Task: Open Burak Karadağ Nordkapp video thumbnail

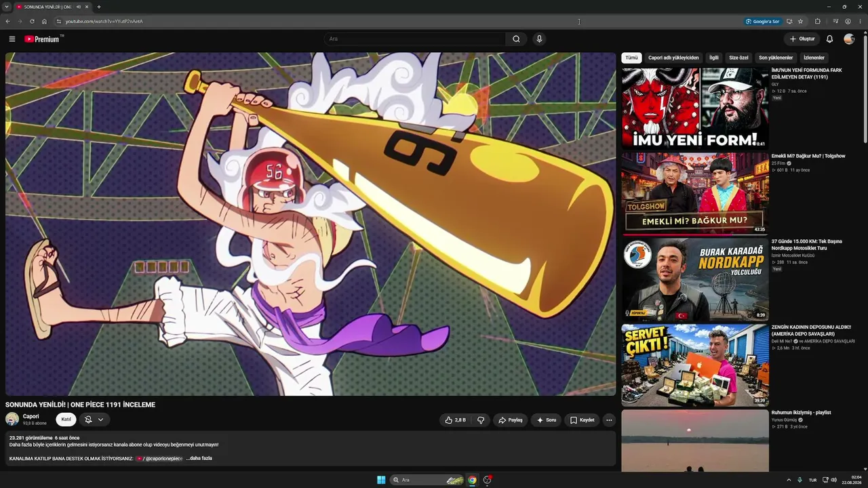Action: click(x=695, y=279)
